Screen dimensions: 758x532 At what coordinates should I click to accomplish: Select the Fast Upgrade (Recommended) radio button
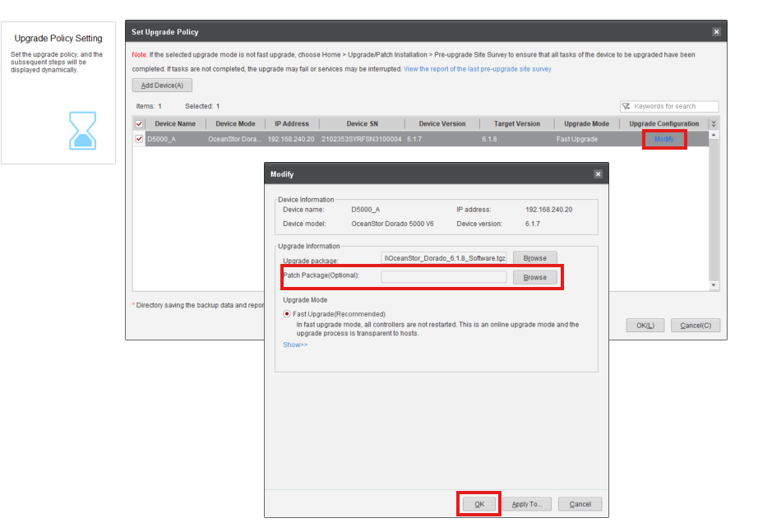[287, 314]
